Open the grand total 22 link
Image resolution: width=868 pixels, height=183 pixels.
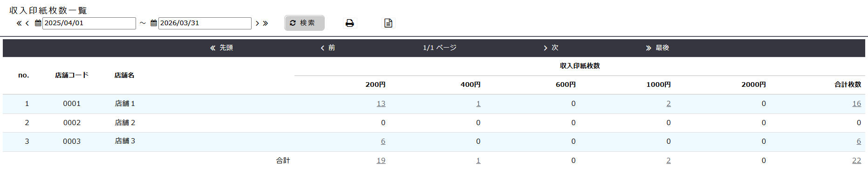click(857, 161)
